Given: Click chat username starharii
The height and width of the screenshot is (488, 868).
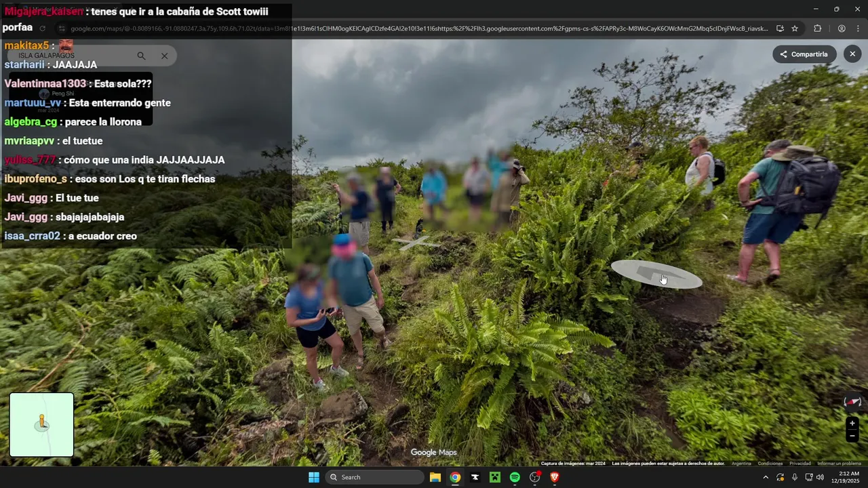Looking at the screenshot, I should pyautogui.click(x=24, y=65).
